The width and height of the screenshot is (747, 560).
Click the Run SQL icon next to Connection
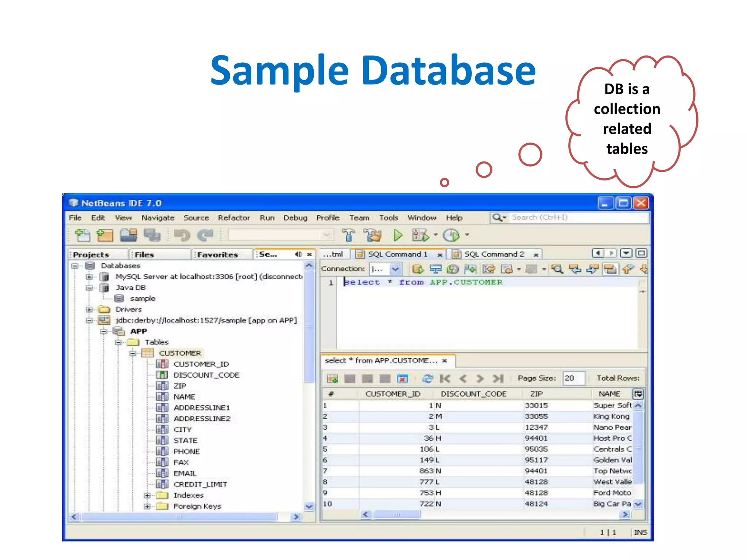click(418, 269)
